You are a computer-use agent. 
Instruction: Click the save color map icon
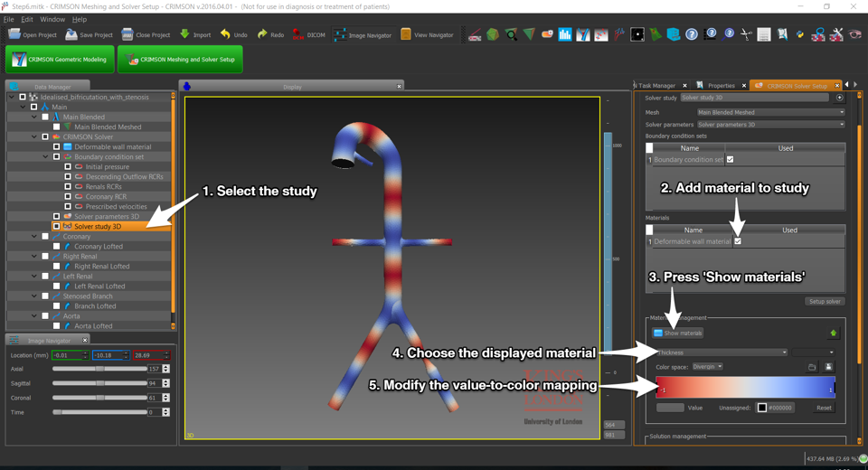click(x=828, y=367)
